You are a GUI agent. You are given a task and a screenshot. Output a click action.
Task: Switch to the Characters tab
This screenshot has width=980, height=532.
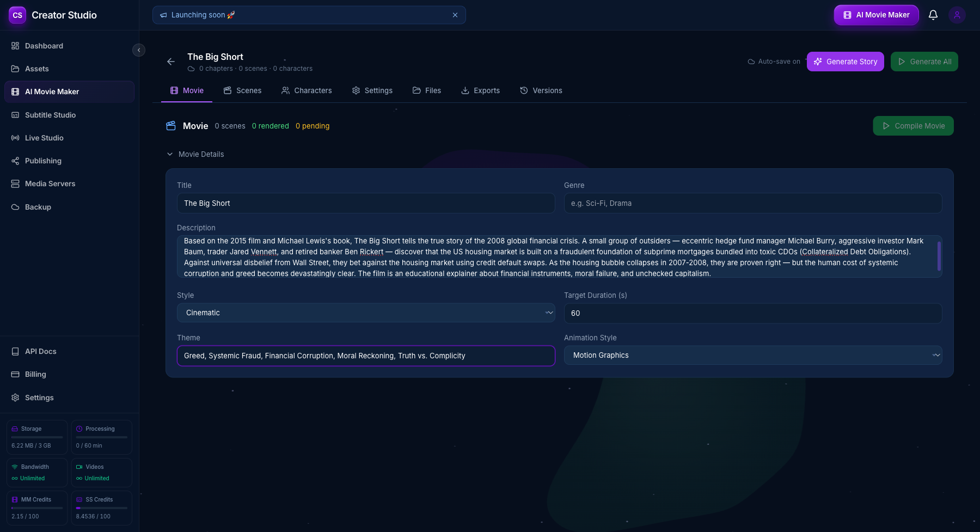click(x=307, y=90)
